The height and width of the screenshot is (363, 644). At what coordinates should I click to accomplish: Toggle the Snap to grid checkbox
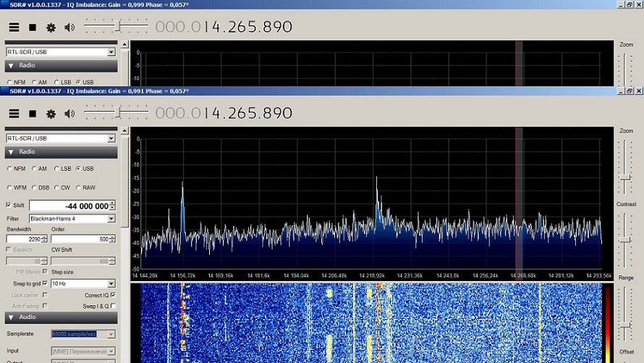[x=45, y=283]
